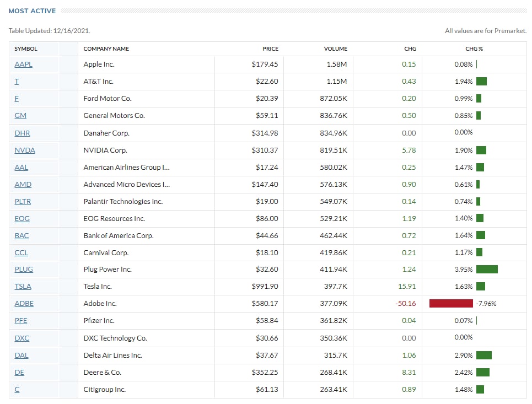Viewport: 532px width, 404px height.
Task: Open the F ticker link for Ford
Action: pos(17,98)
